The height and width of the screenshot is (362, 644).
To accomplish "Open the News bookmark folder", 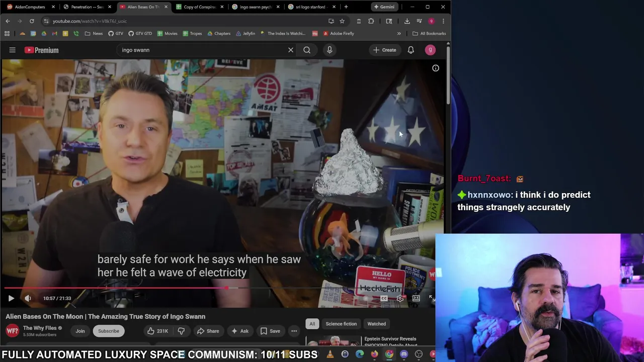I will coord(94,34).
